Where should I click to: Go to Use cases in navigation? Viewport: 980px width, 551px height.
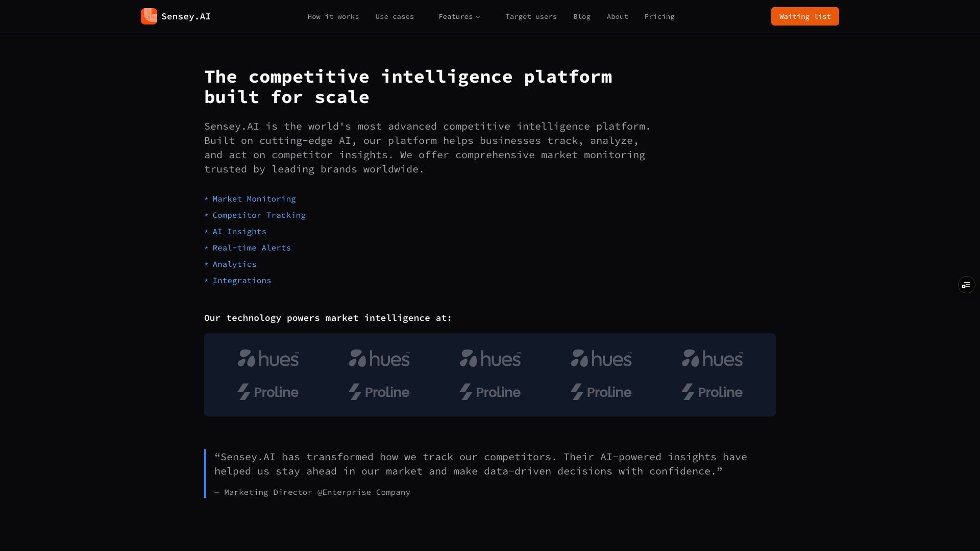pyautogui.click(x=395, y=16)
